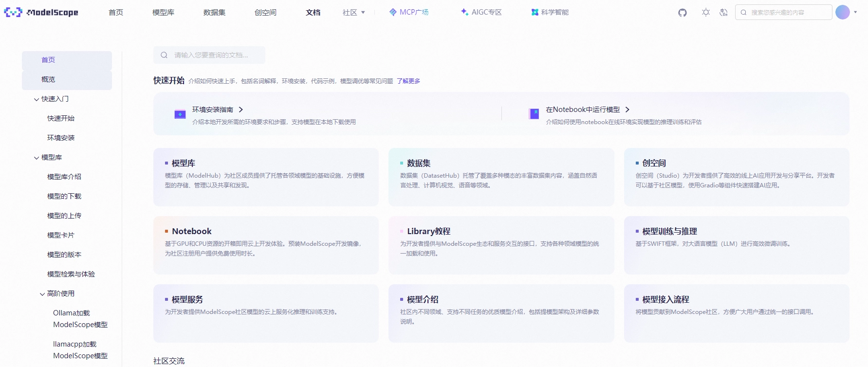868x367 pixels.
Task: Click the Notebook book icon
Action: (x=534, y=114)
